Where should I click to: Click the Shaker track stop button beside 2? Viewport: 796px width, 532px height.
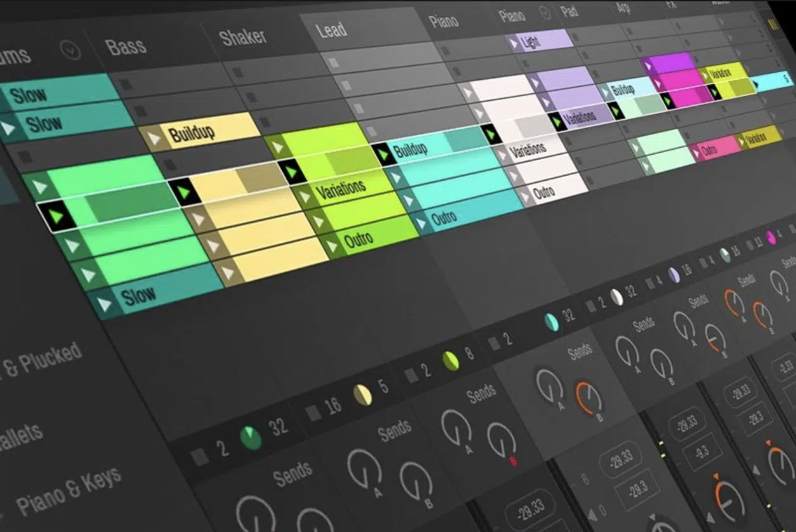click(411, 375)
